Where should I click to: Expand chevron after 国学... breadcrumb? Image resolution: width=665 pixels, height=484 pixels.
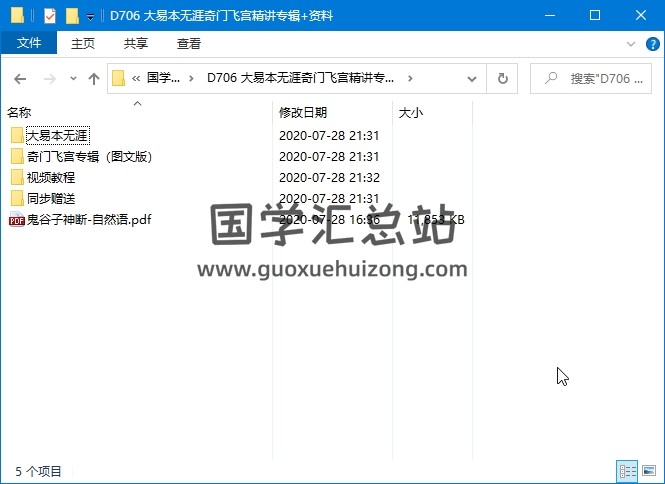click(191, 78)
